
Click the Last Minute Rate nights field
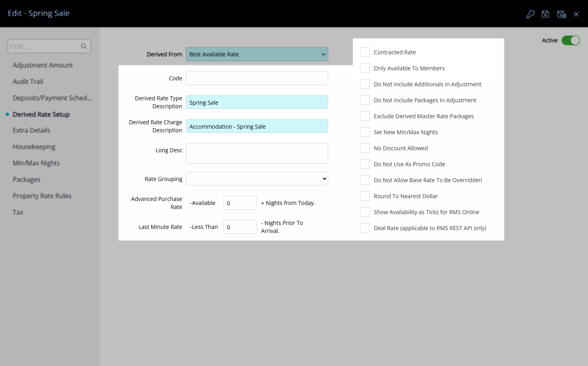pos(240,227)
